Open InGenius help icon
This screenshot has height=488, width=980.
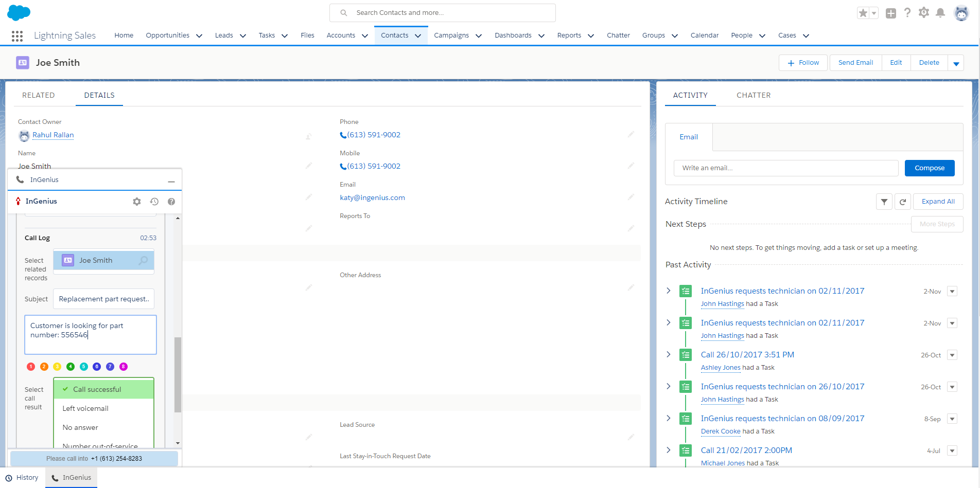pos(171,202)
